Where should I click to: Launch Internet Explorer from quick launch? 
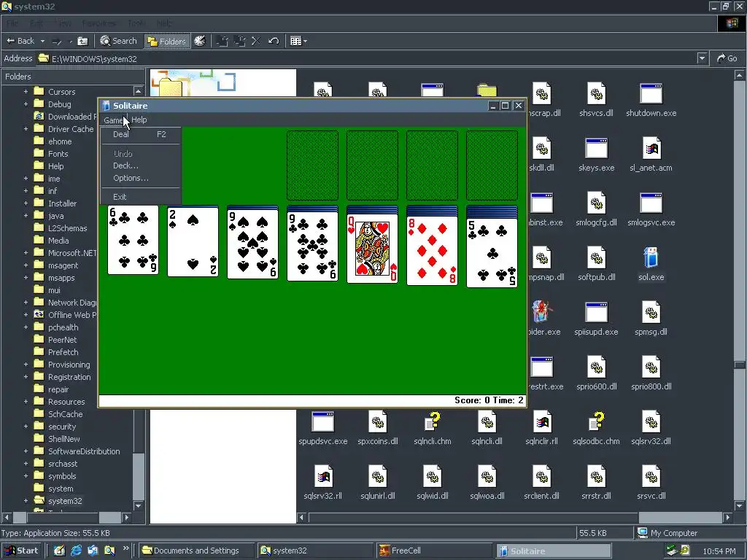[76, 551]
